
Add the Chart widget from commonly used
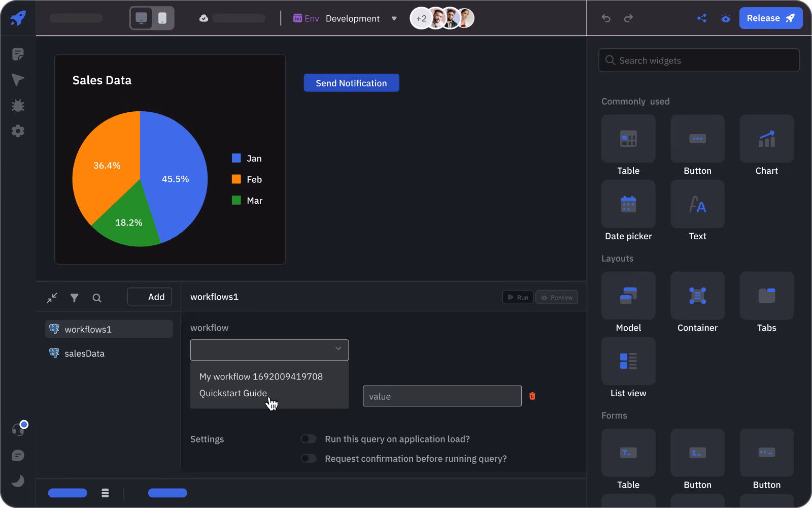click(x=766, y=139)
